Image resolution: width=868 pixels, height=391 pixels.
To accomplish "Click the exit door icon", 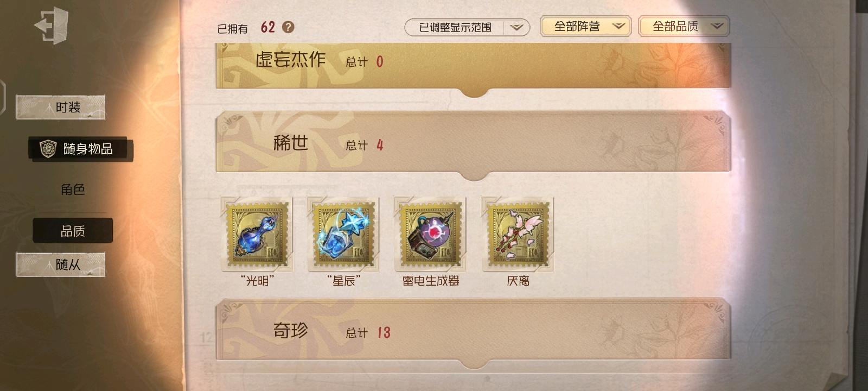I will tap(52, 26).
